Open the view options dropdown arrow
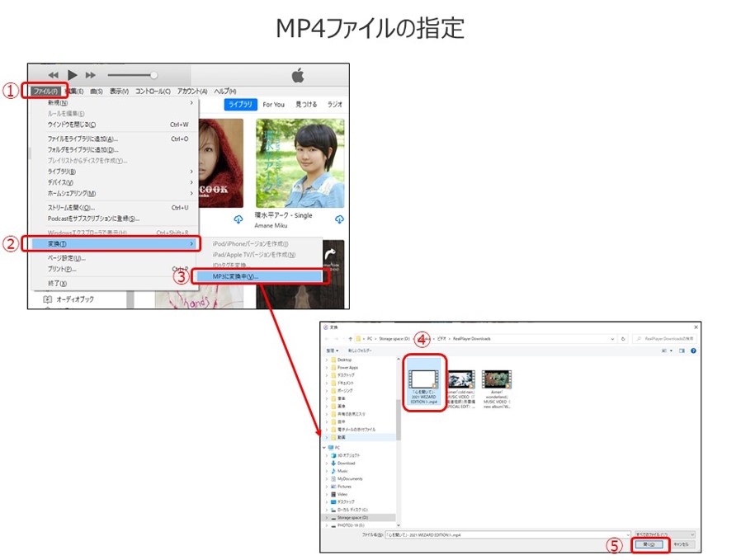Screen dimensions: 741x560 coord(671,351)
